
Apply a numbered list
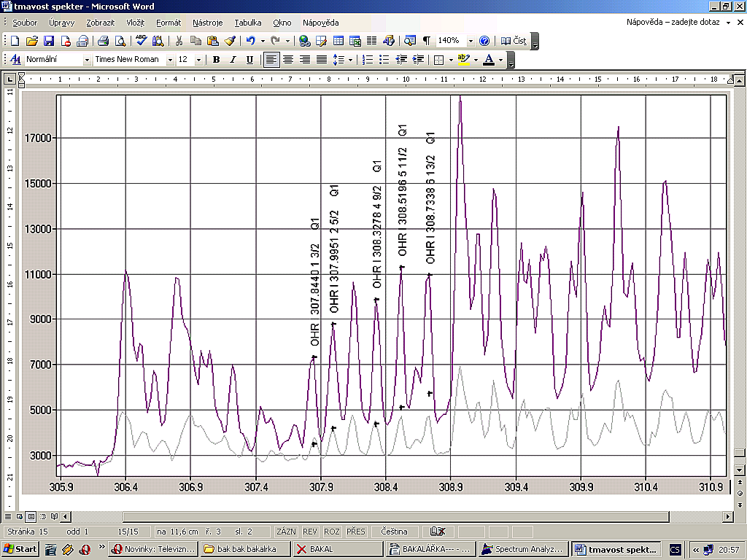[368, 60]
